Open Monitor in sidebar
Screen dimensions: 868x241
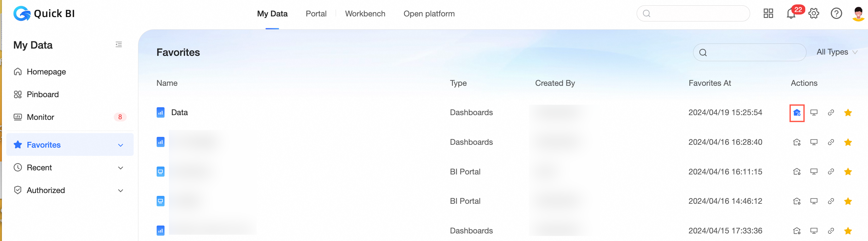[70, 117]
